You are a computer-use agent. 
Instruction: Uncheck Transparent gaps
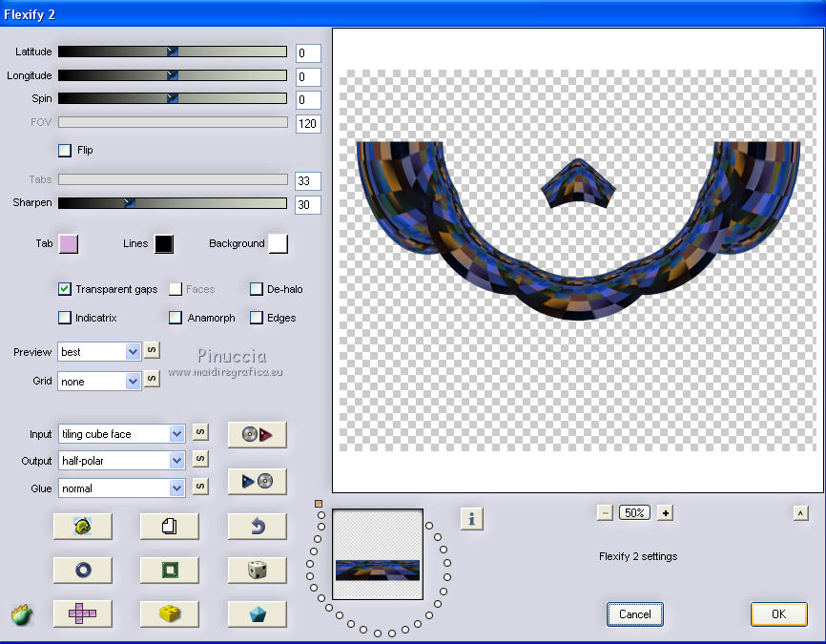(x=65, y=289)
